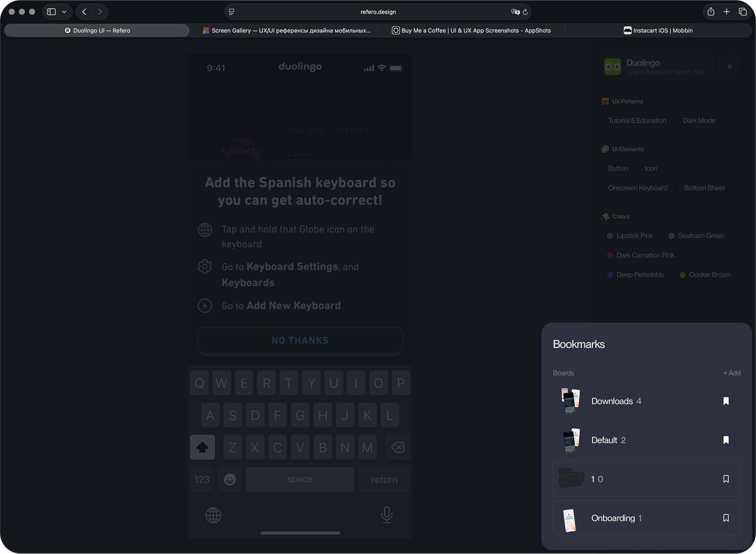The image size is (756, 554).
Task: Click the UI Elements section label
Action: click(x=628, y=149)
